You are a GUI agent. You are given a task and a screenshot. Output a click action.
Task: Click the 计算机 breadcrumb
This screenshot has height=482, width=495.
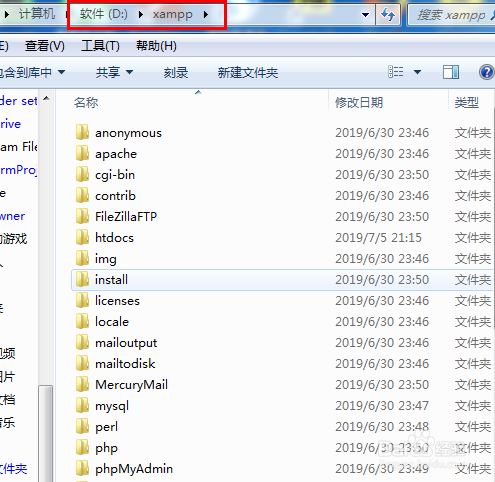[x=37, y=14]
